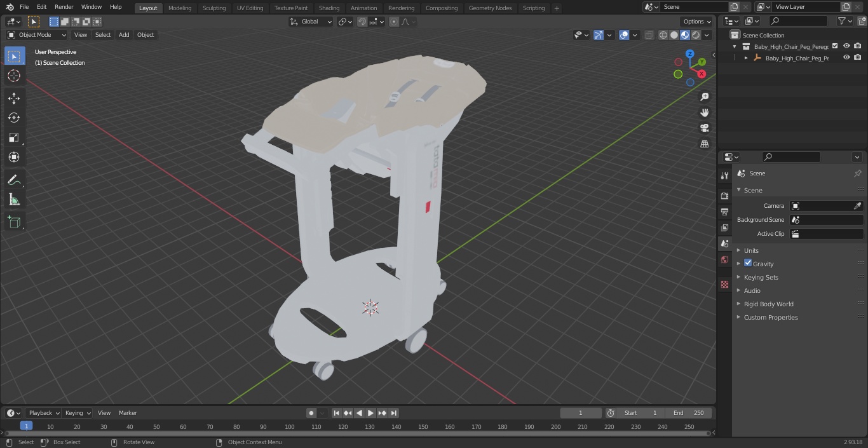Switch to the Modeling workspace tab
Image resolution: width=868 pixels, height=448 pixels.
tap(180, 8)
